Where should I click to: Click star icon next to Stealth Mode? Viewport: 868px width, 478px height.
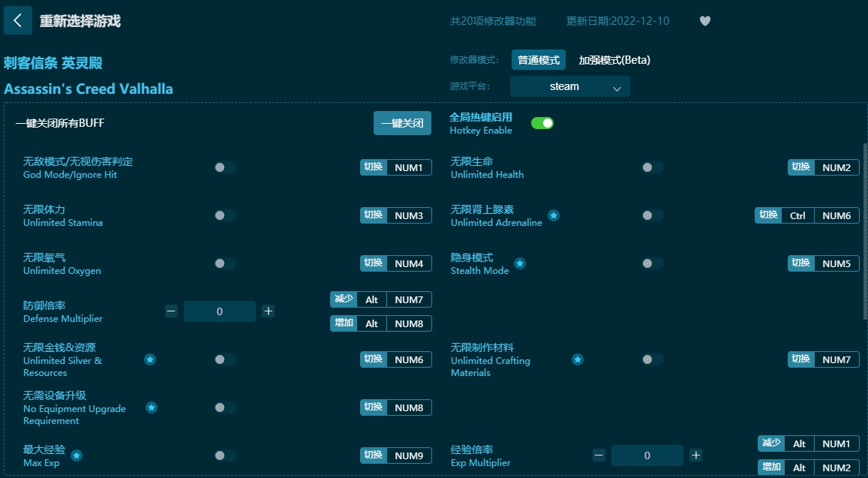click(520, 263)
